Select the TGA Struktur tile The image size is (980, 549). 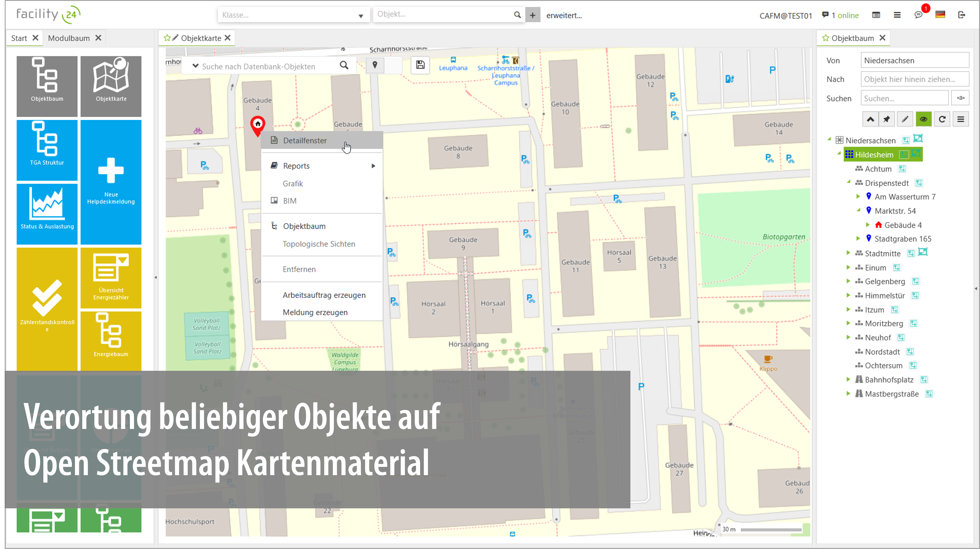(47, 150)
